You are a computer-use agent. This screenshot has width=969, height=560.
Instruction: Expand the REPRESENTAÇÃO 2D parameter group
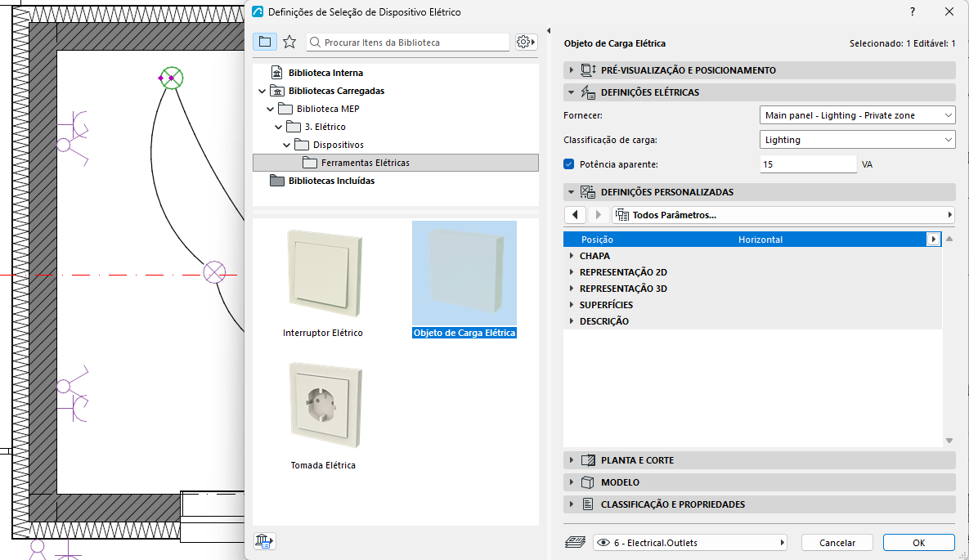click(571, 272)
